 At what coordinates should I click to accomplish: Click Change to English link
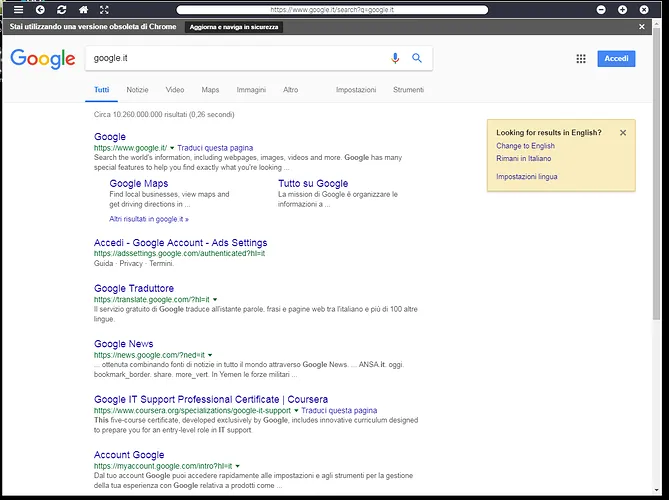[525, 146]
